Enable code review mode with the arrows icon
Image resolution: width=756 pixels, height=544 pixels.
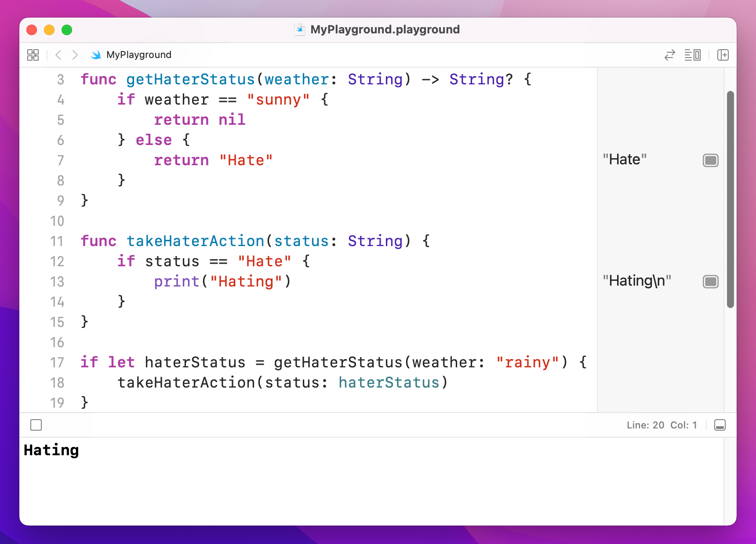click(x=669, y=55)
